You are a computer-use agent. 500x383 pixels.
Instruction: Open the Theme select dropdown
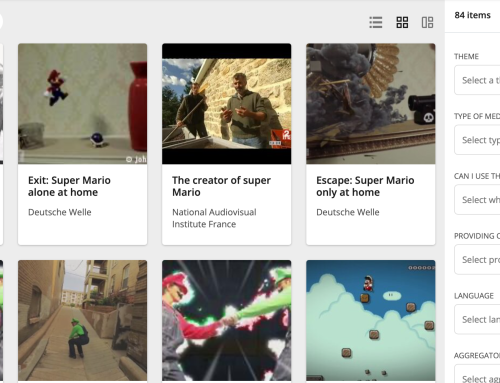coord(477,80)
